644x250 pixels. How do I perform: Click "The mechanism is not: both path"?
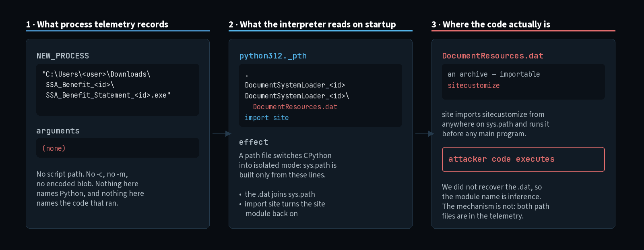point(495,206)
